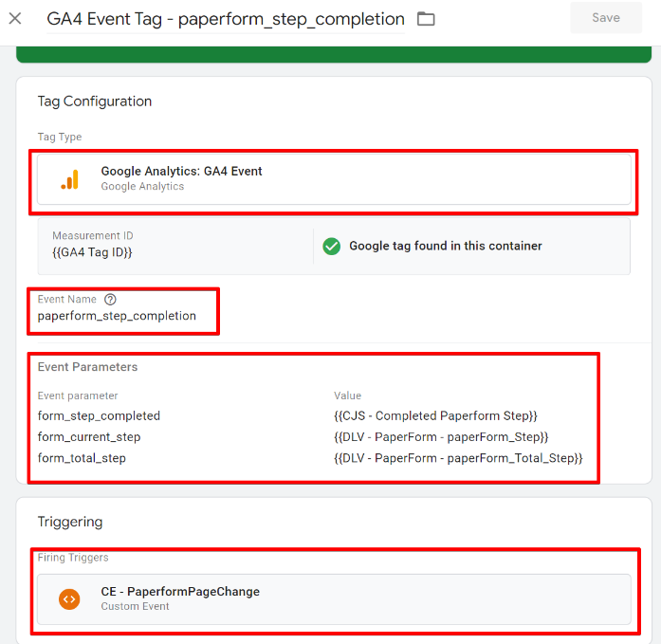Click the Measurement ID {{GA4 Tag ID}} value
The height and width of the screenshot is (644, 661).
coord(92,252)
